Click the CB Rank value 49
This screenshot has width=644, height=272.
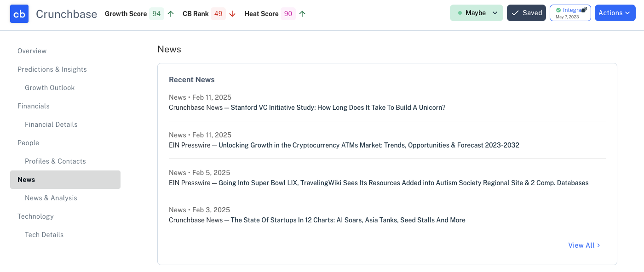pos(218,14)
